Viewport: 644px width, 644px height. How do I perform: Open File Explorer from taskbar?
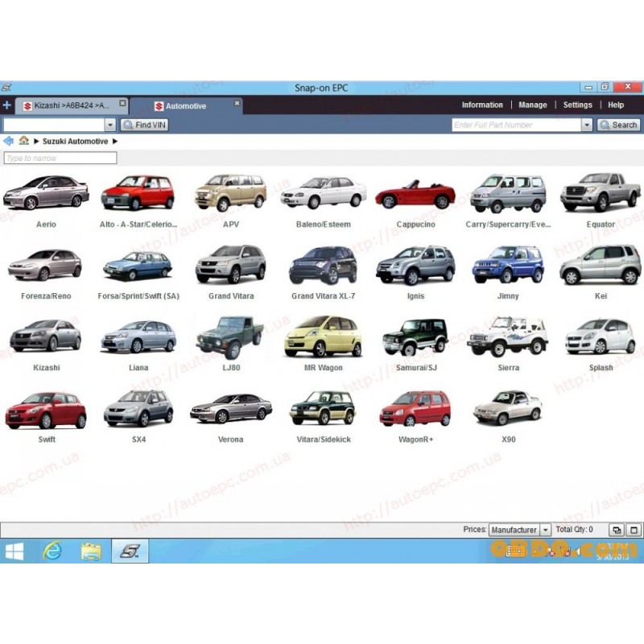(x=91, y=551)
